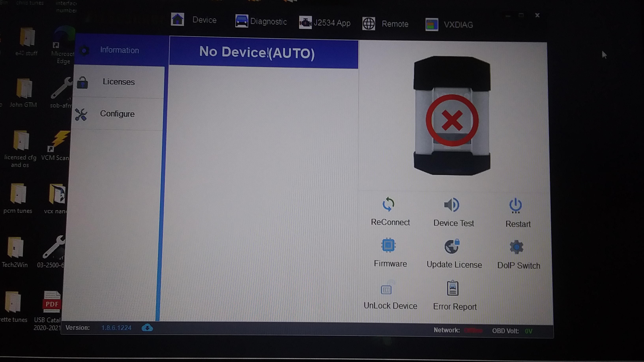Open the J2534 App tab

tap(325, 23)
